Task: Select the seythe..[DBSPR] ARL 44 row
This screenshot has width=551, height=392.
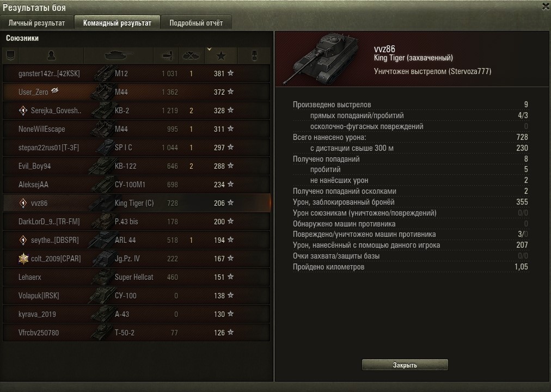Action: (x=136, y=240)
